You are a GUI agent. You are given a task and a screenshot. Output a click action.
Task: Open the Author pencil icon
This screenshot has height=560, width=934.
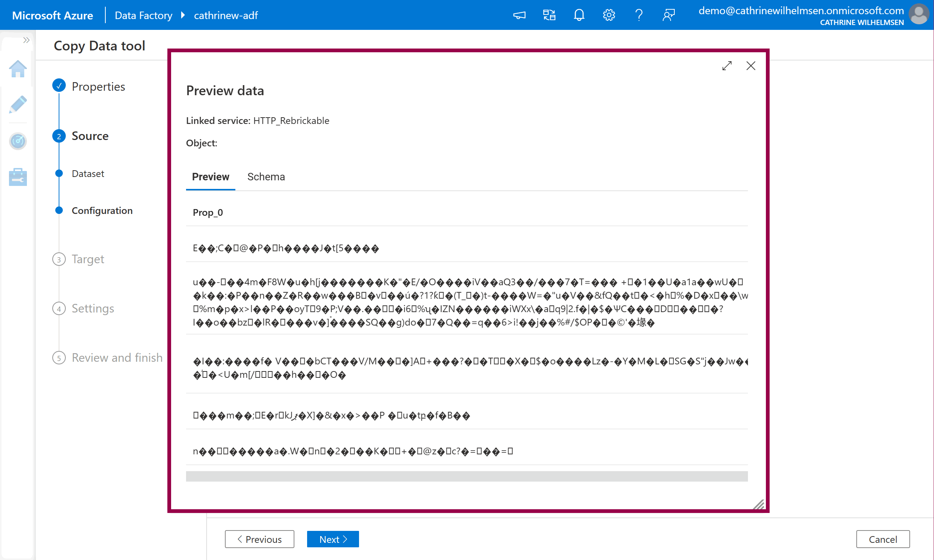18,105
